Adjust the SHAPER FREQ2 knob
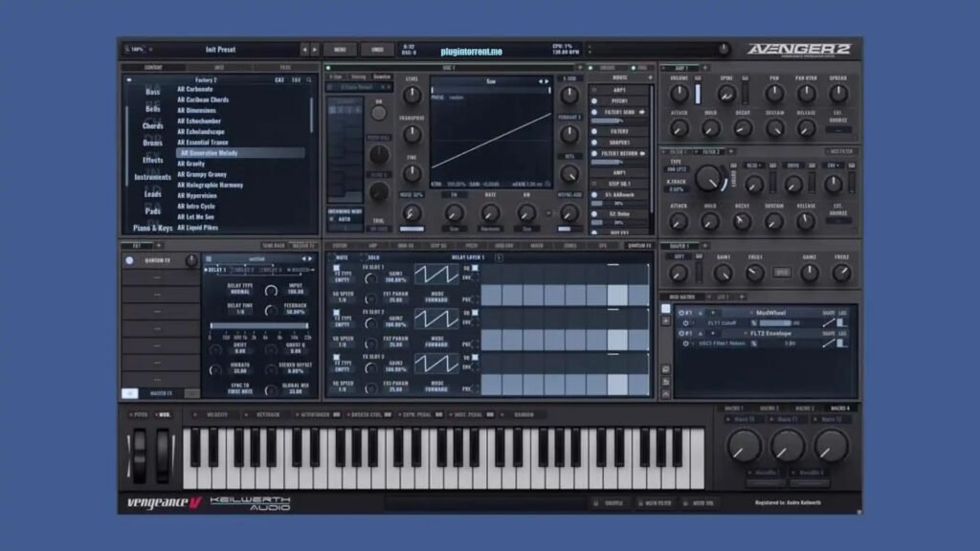 (x=841, y=273)
